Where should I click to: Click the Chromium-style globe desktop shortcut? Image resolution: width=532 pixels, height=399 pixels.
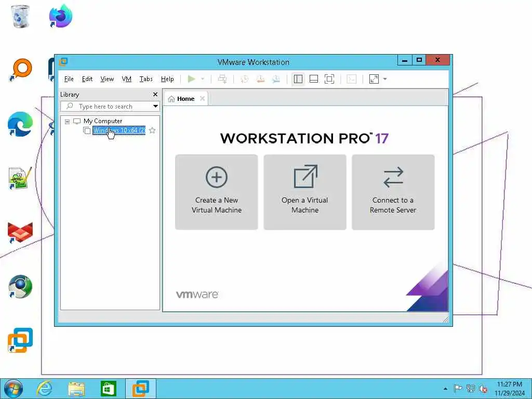(x=20, y=286)
